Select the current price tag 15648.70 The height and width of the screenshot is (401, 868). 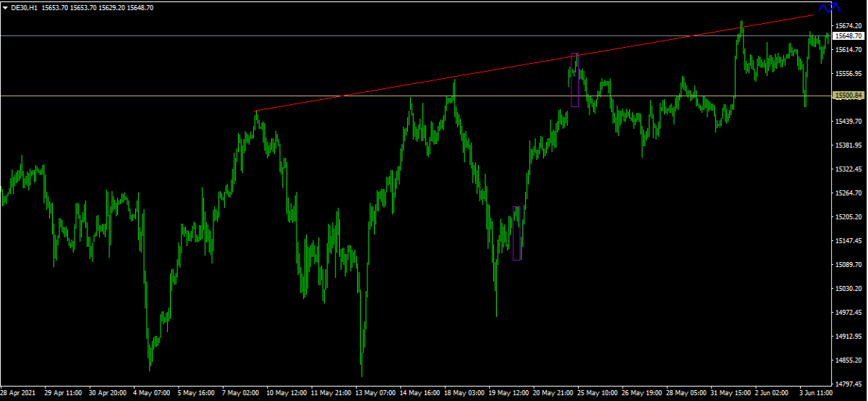(x=848, y=35)
